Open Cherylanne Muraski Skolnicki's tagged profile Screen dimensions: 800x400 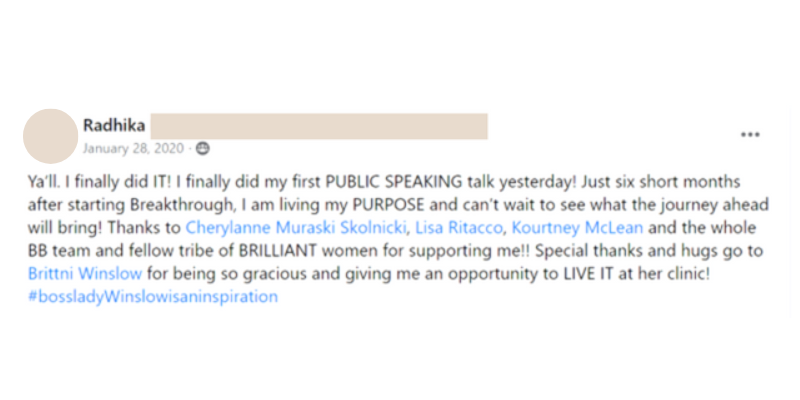point(295,228)
